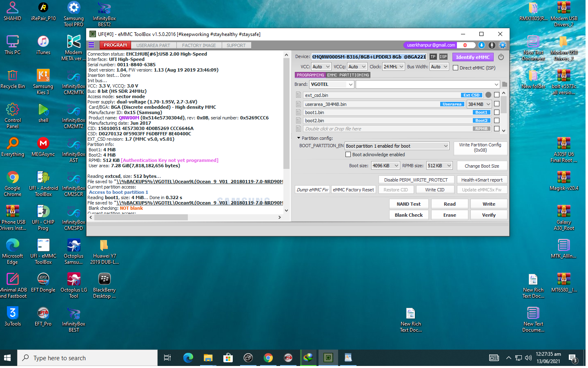Open Microsoft Edge from the taskbar
This screenshot has width=588, height=368.
(x=188, y=358)
